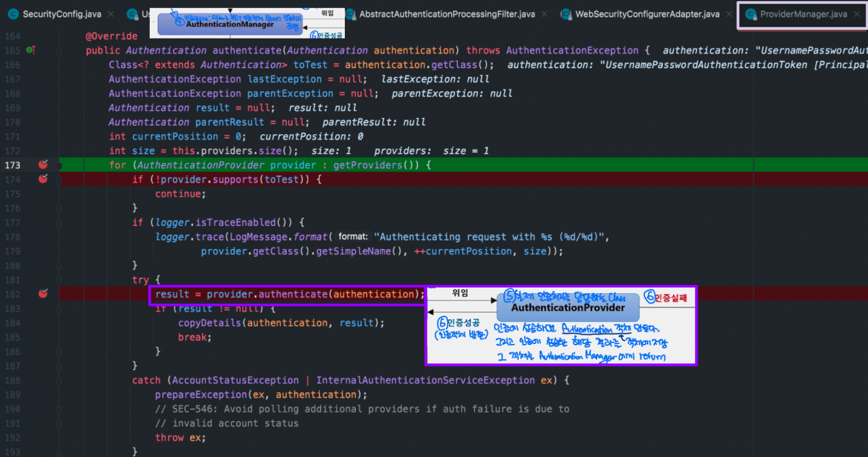The height and width of the screenshot is (457, 868).
Task: Switch to the WebSecurityConfigurerAdapter.java tab
Action: click(647, 14)
